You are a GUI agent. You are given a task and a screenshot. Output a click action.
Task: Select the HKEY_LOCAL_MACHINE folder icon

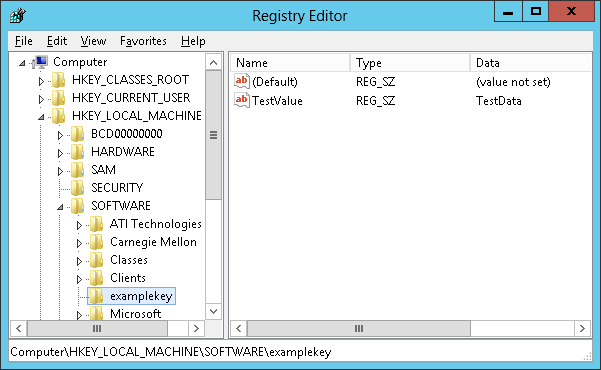pos(59,116)
